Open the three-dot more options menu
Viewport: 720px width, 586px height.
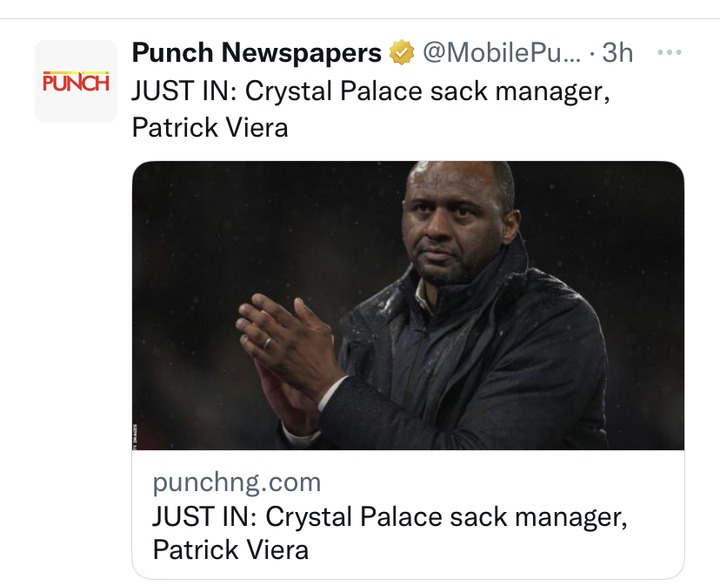point(669,52)
